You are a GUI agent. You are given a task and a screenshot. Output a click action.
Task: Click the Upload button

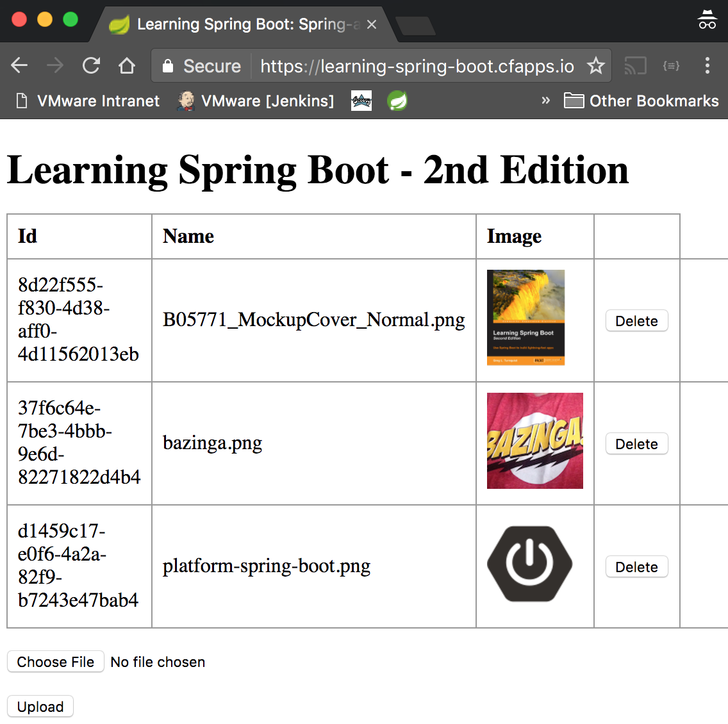pyautogui.click(x=40, y=706)
